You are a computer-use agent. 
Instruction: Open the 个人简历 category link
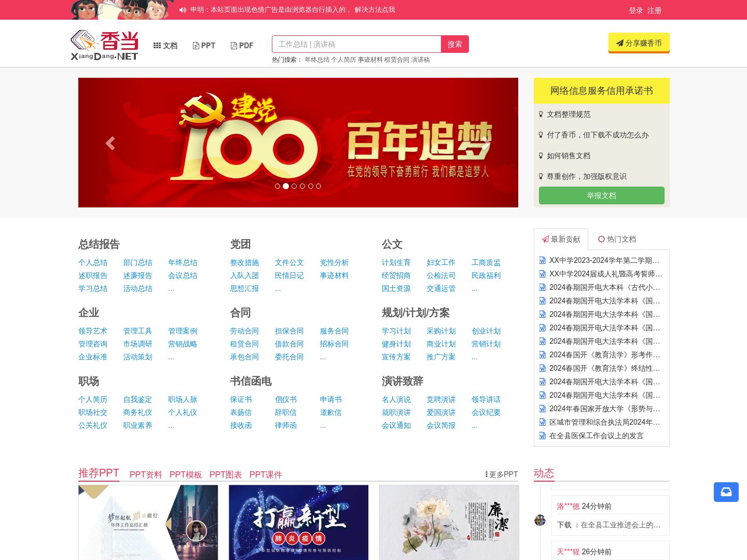tap(93, 399)
